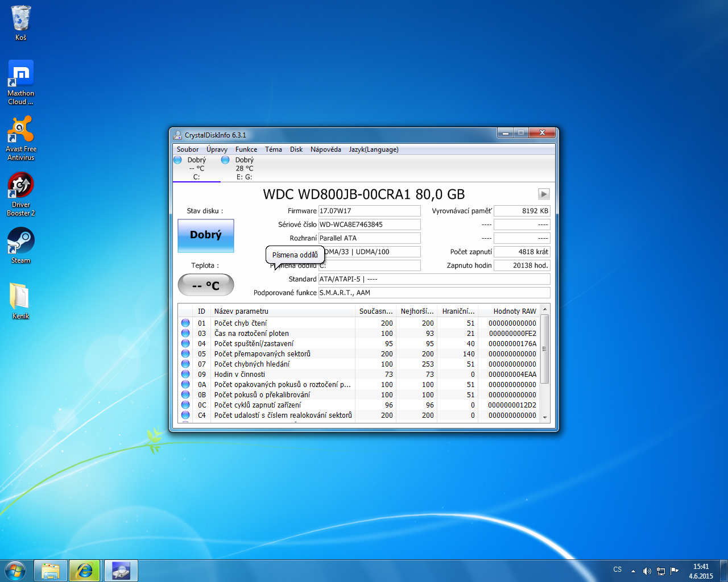728x582 pixels.
Task: Open the Jazyk(Language) menu
Action: [374, 149]
